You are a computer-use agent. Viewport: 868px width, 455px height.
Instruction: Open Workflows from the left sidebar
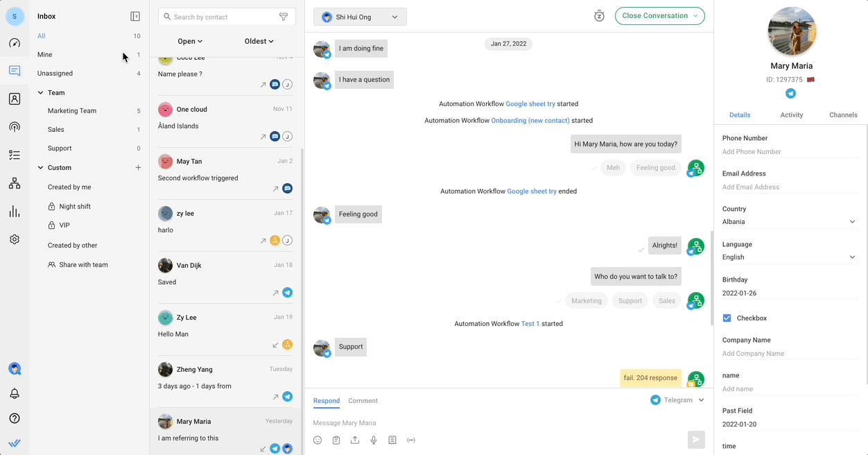pos(15,184)
